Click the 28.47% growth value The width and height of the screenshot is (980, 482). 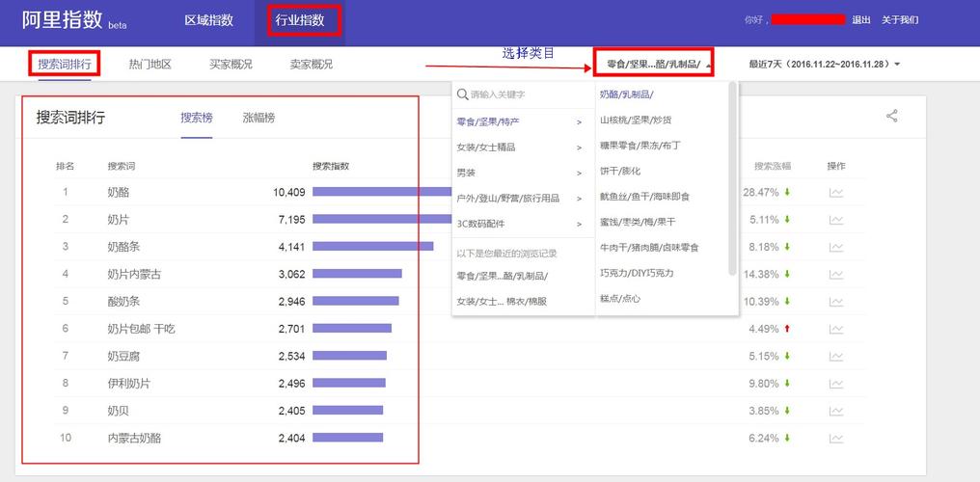(x=761, y=193)
